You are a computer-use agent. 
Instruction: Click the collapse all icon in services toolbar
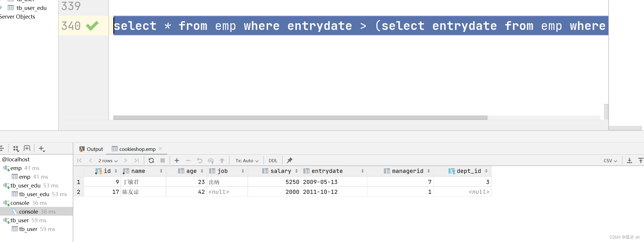pos(1,149)
